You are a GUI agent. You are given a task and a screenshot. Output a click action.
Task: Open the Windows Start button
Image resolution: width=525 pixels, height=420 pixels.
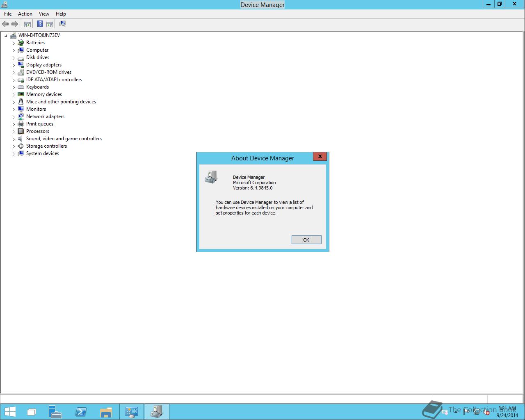pos(10,412)
